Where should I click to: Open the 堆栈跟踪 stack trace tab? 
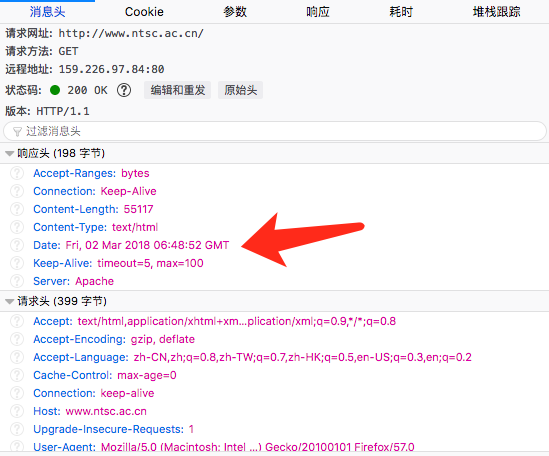pos(496,12)
